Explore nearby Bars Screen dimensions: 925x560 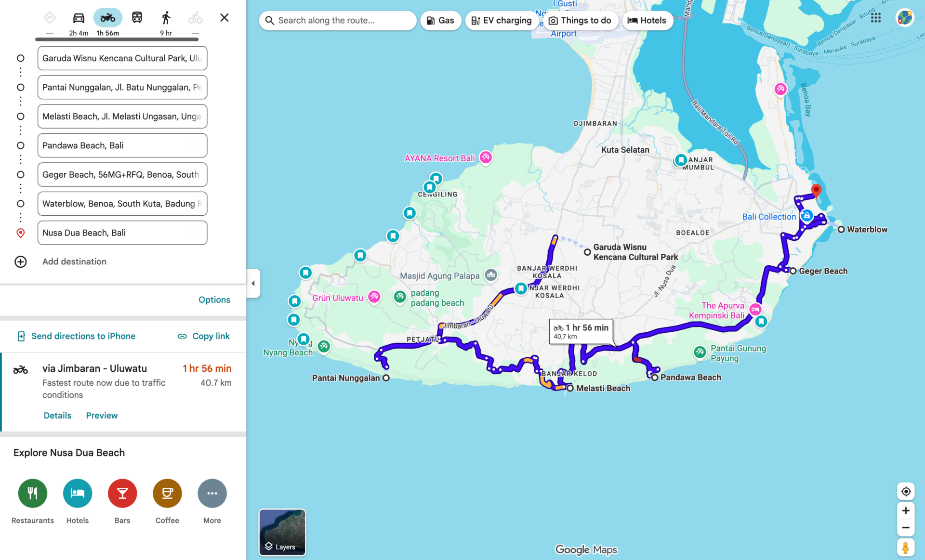[122, 493]
